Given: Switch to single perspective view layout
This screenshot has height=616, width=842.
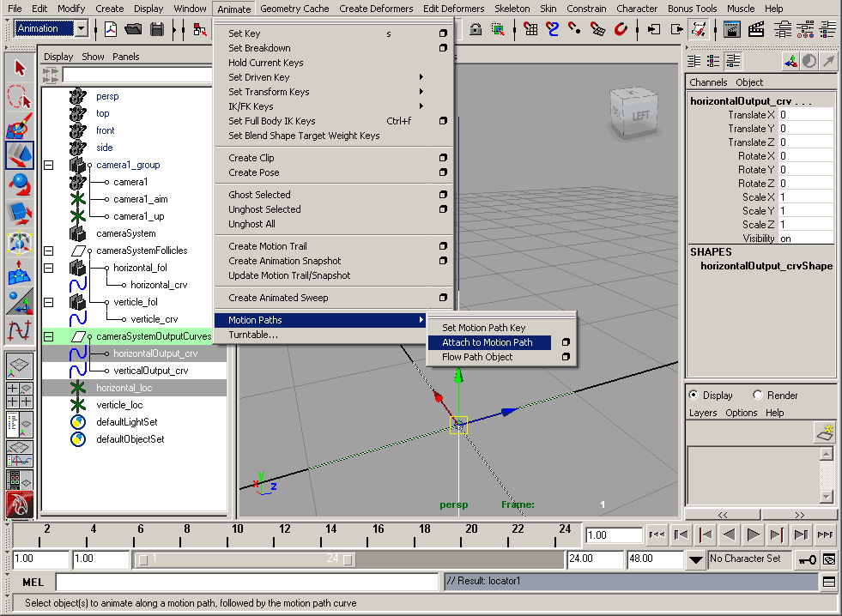Looking at the screenshot, I should [x=20, y=366].
